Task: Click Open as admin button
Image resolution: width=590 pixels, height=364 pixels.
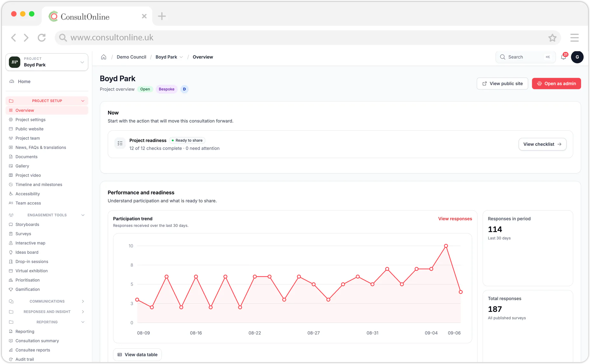Action: (x=556, y=84)
